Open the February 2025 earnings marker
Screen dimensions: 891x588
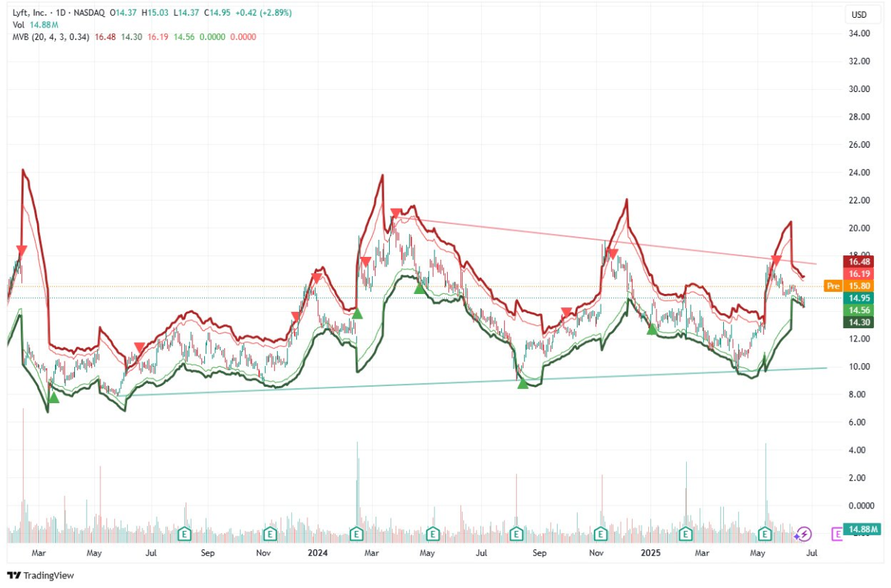[686, 533]
